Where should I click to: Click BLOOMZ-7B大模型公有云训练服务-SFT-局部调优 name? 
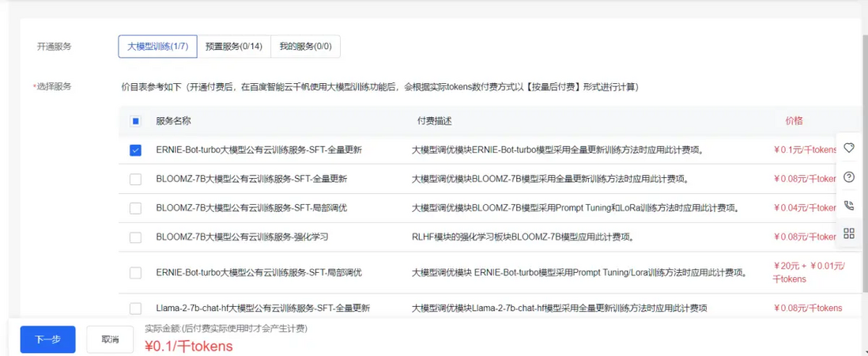(x=252, y=208)
